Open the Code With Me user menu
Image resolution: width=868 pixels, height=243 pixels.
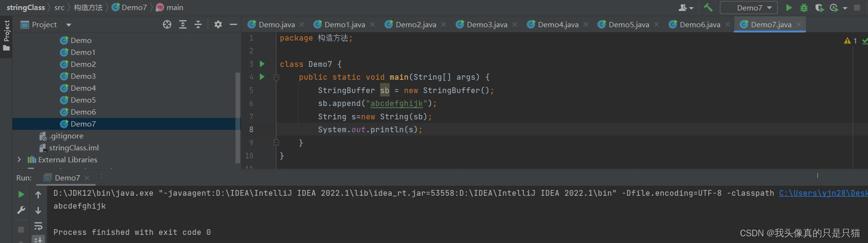click(x=686, y=8)
